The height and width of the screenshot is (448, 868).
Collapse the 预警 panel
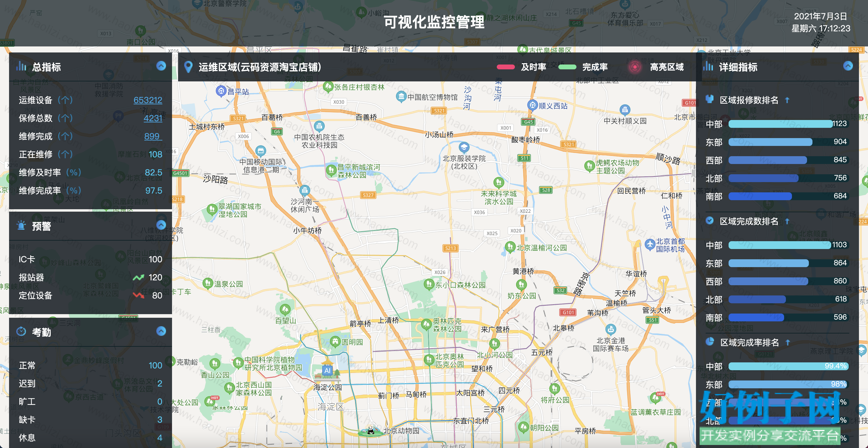[161, 225]
